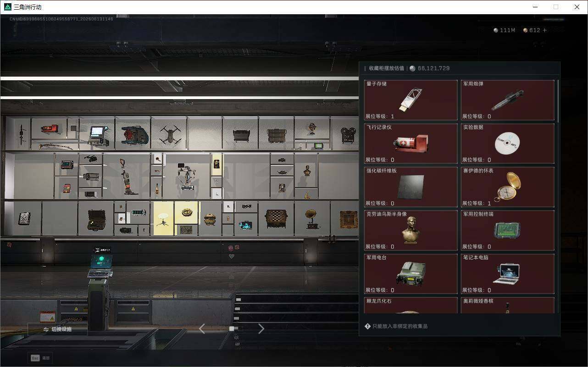Click 展位等级: 1 under 量子存储

coord(380,117)
